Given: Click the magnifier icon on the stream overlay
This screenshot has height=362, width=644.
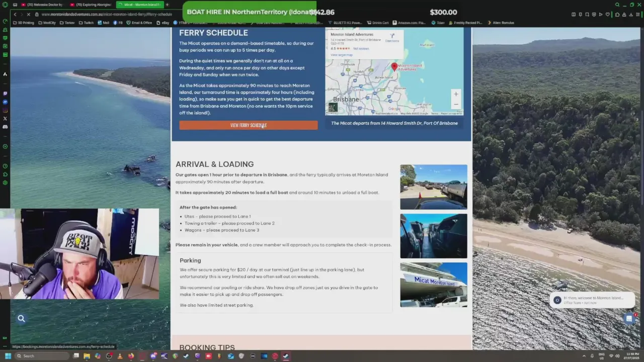Looking at the screenshot, I should (x=21, y=318).
